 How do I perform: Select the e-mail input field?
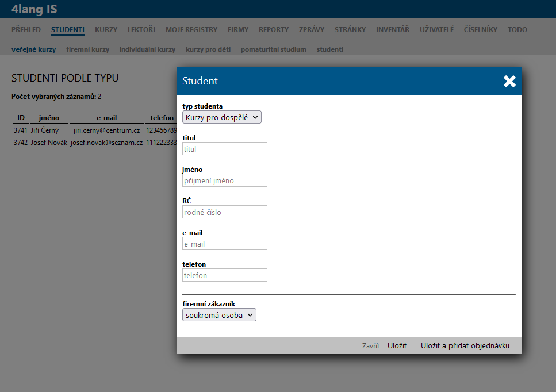(x=225, y=244)
